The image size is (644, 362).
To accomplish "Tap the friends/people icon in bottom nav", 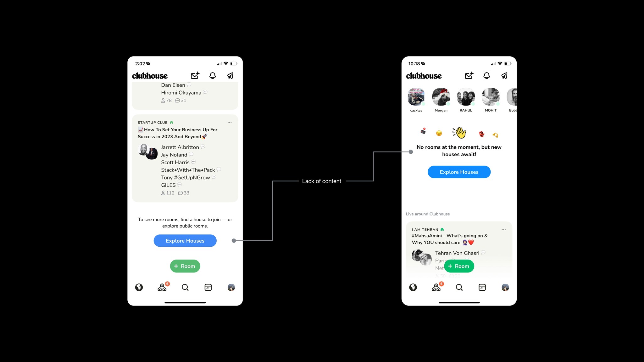I will 161,287.
